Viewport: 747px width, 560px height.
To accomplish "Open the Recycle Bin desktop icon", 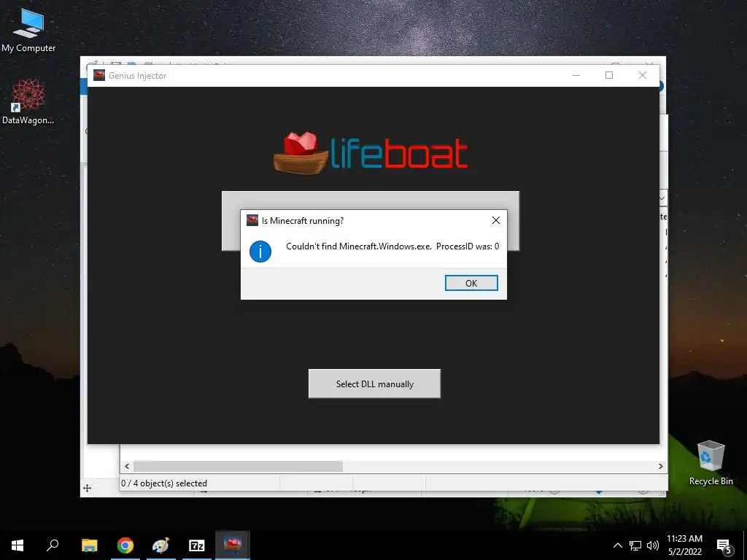I will 711,463.
